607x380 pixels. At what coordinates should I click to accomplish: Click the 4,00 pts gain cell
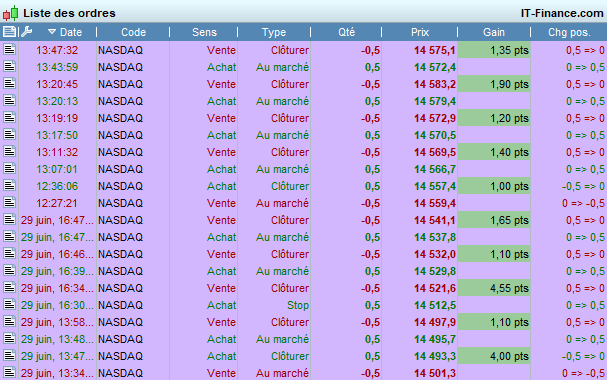(x=494, y=357)
